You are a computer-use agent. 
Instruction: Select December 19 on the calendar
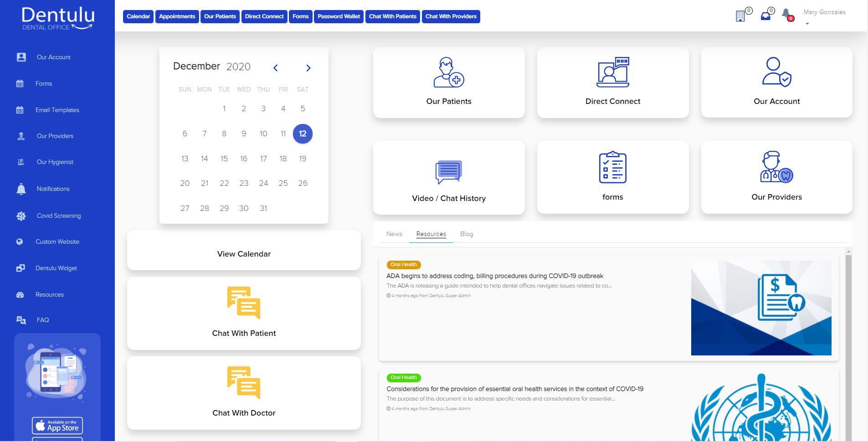[303, 159]
